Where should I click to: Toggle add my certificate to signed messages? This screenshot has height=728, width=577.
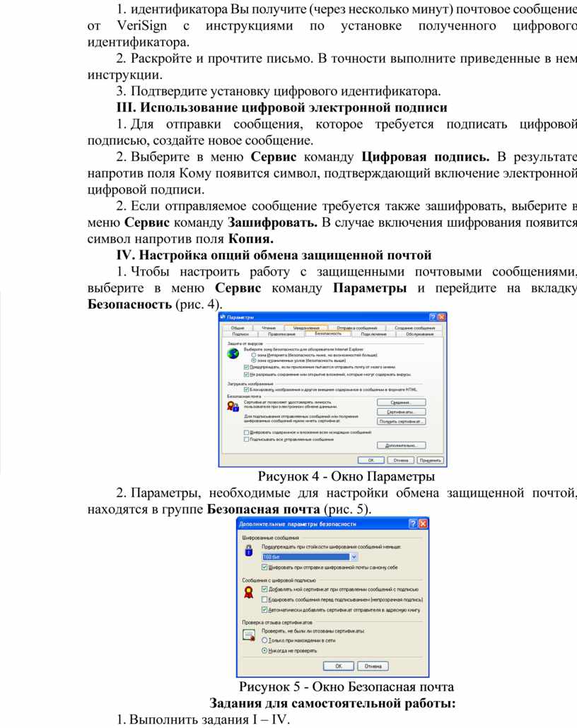pyautogui.click(x=264, y=589)
